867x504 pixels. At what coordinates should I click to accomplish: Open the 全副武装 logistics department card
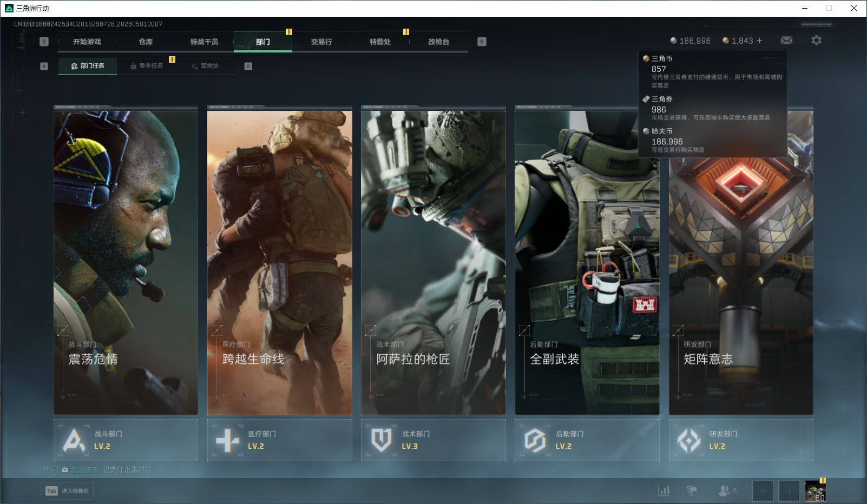click(587, 261)
